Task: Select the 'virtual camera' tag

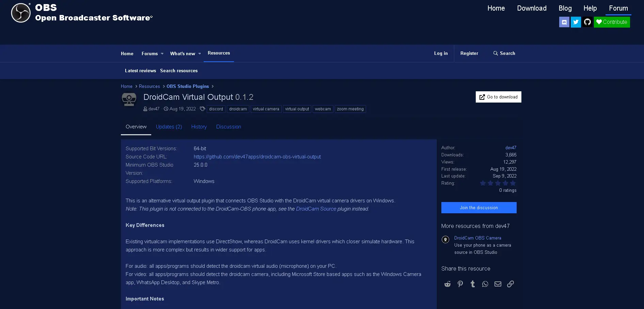Action: (266, 109)
